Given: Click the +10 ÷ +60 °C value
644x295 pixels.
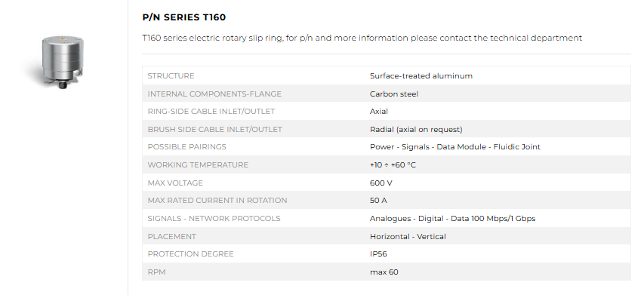Looking at the screenshot, I should point(393,165).
